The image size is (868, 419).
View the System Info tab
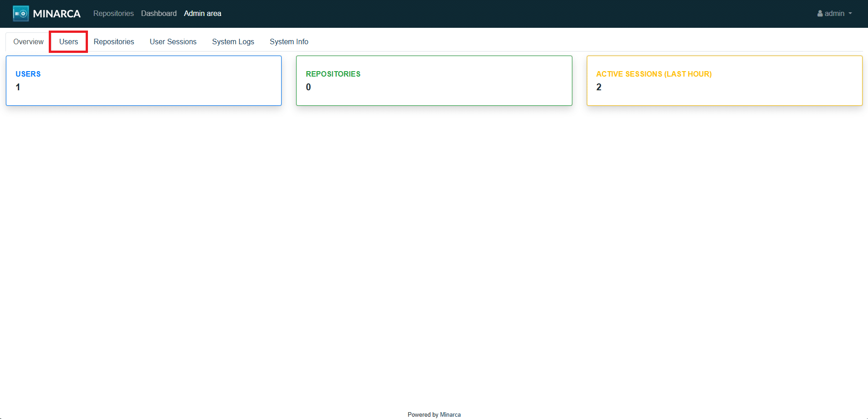tap(289, 42)
